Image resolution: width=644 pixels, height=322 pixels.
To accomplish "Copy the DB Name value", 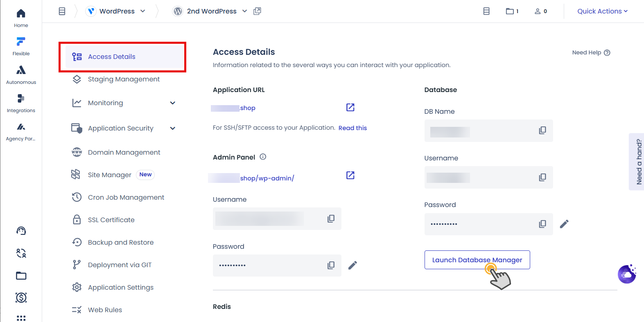I will [x=542, y=131].
